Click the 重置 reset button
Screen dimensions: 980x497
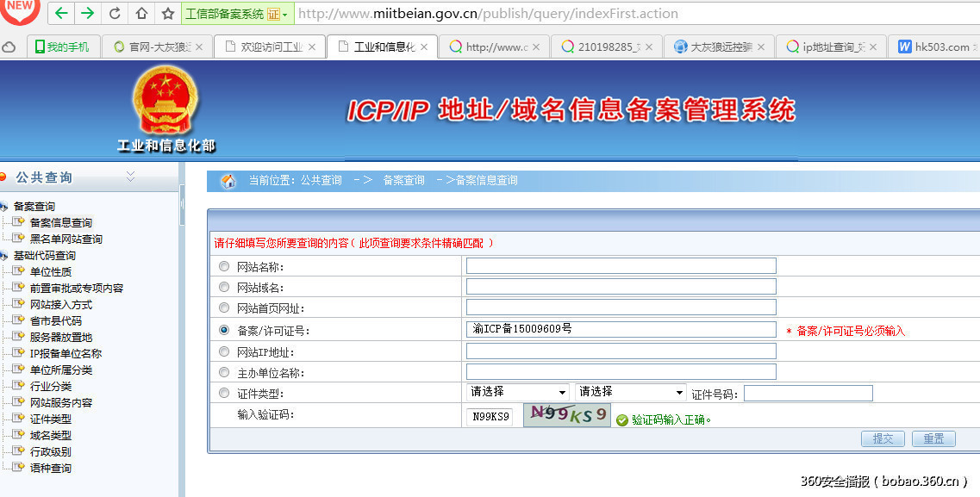[x=933, y=438]
